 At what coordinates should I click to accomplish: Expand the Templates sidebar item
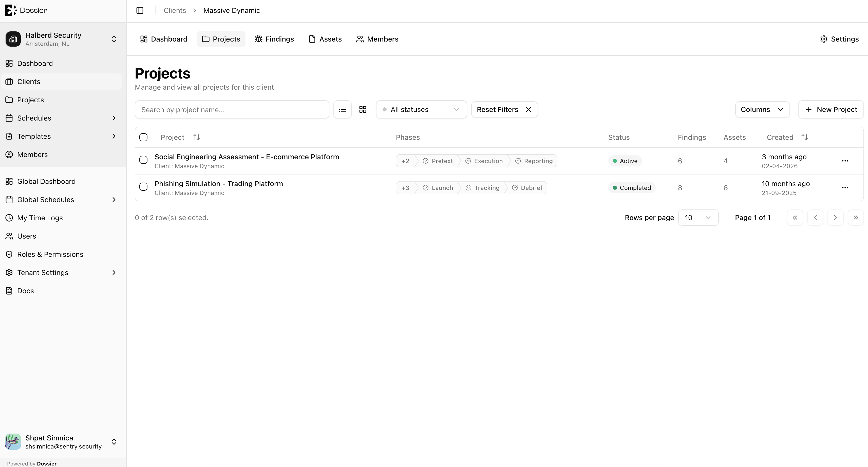coord(114,136)
